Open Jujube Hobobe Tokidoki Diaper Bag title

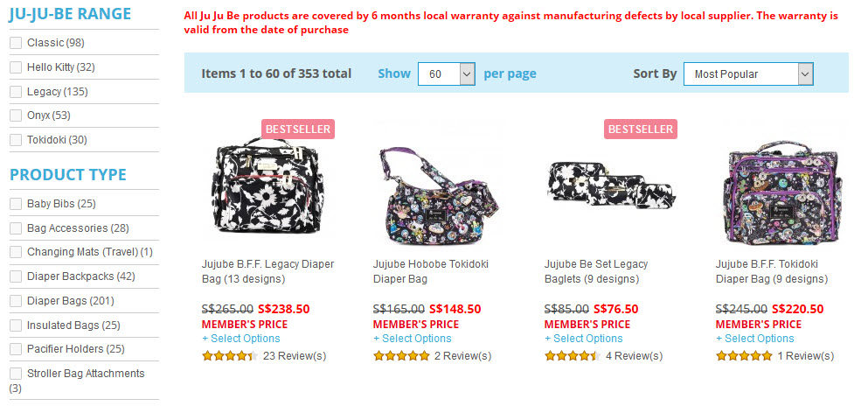430,271
